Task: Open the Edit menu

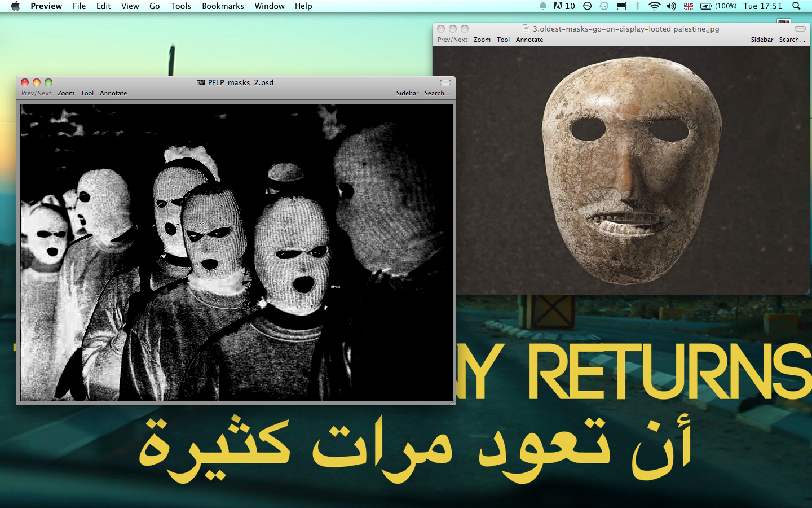Action: coord(103,6)
